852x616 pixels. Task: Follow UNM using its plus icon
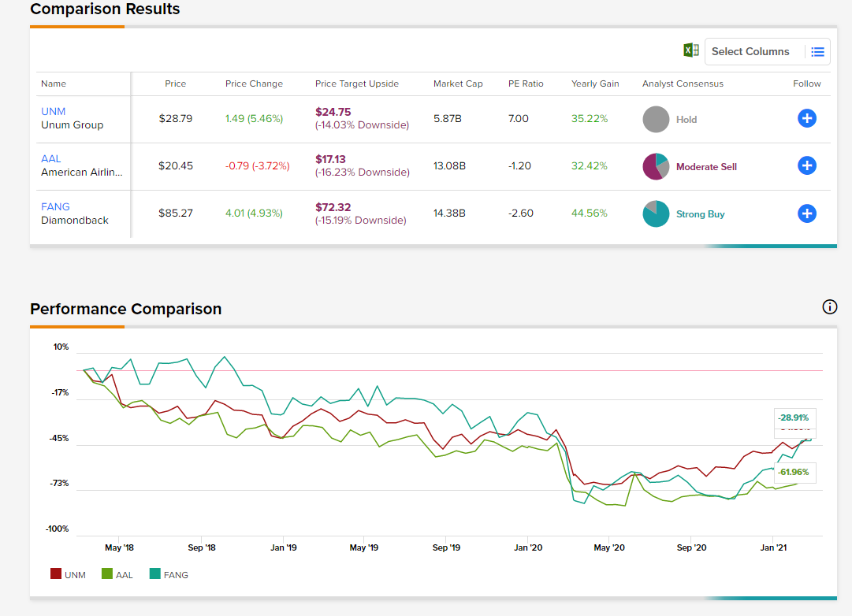click(807, 118)
